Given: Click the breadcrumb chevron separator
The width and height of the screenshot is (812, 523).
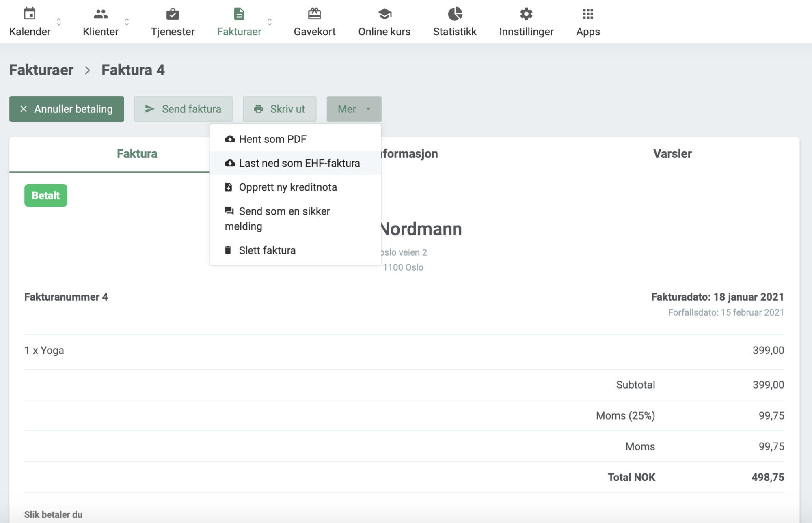Looking at the screenshot, I should click(x=87, y=70).
